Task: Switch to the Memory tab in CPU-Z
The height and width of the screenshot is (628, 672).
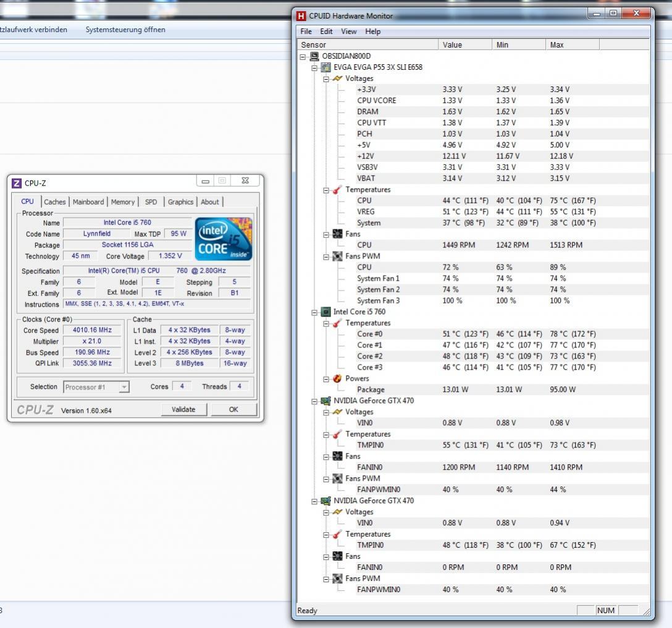Action: click(122, 202)
